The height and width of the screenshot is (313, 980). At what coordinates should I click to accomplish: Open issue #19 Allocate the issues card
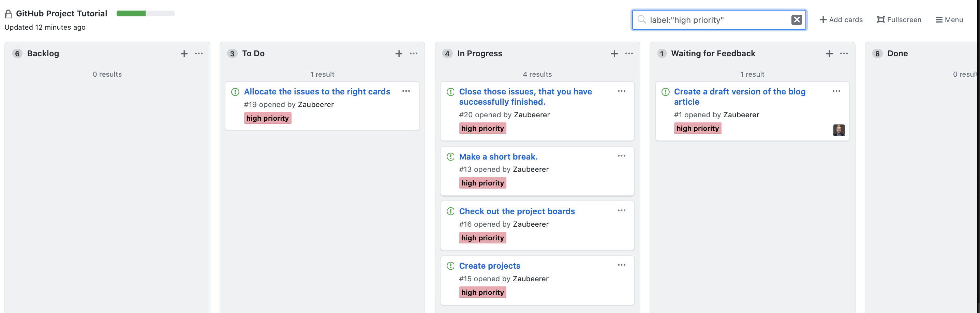coord(317,91)
